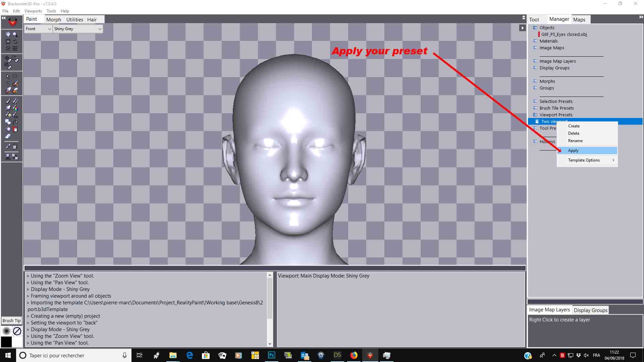Choose Create in the context menu
644x362 pixels.
coord(587,126)
